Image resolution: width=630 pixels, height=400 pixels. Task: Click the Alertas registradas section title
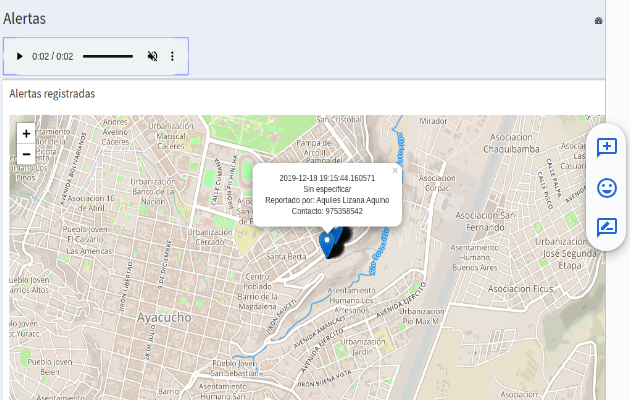pos(52,94)
